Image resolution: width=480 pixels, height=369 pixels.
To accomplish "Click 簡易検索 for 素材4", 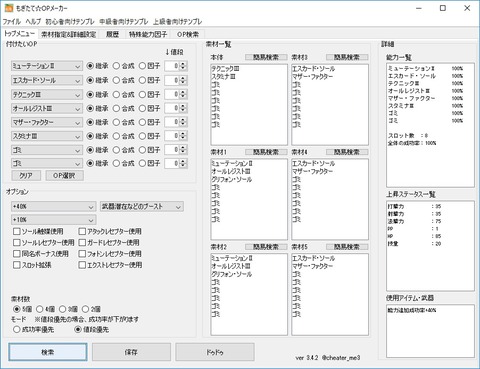I will coord(347,152).
